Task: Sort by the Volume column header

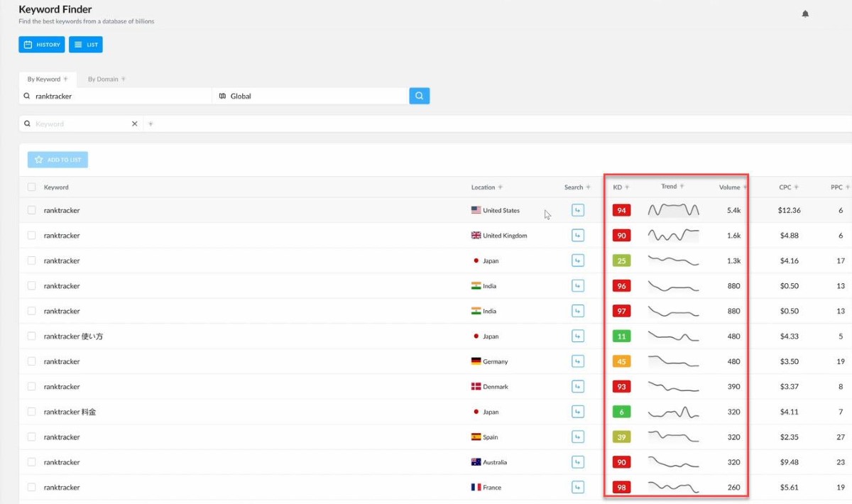Action: [733, 187]
